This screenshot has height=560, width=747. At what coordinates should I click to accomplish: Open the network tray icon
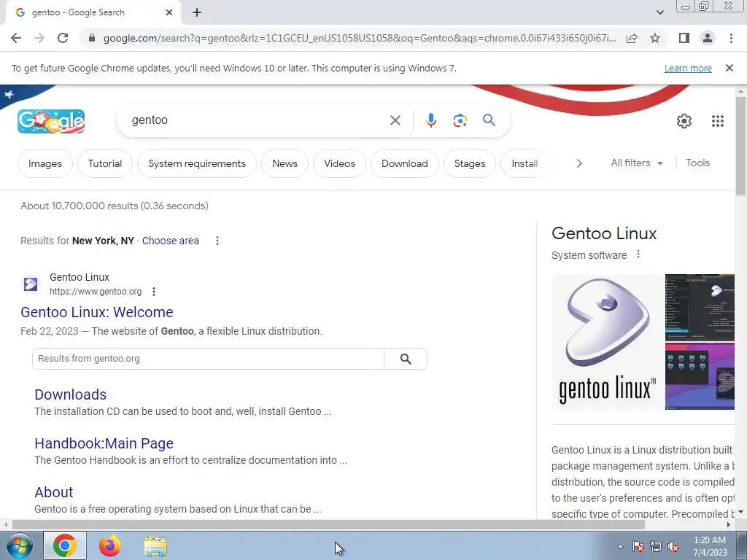pyautogui.click(x=656, y=547)
